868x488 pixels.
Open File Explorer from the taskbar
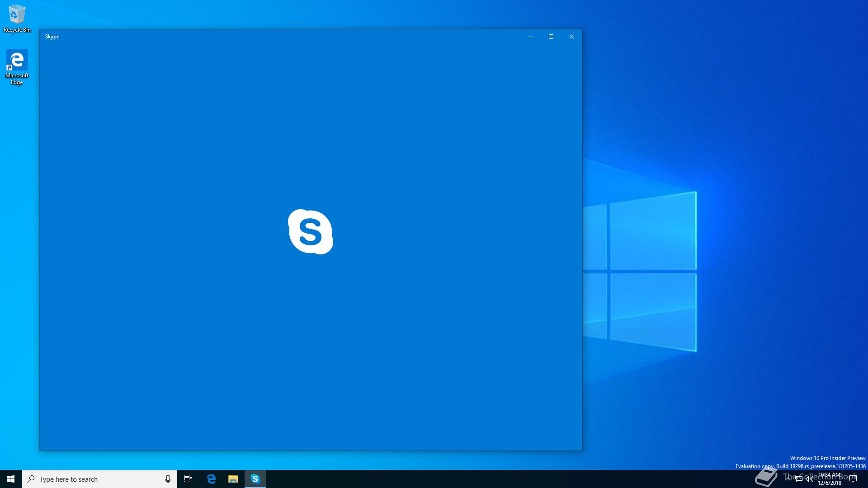(x=233, y=479)
